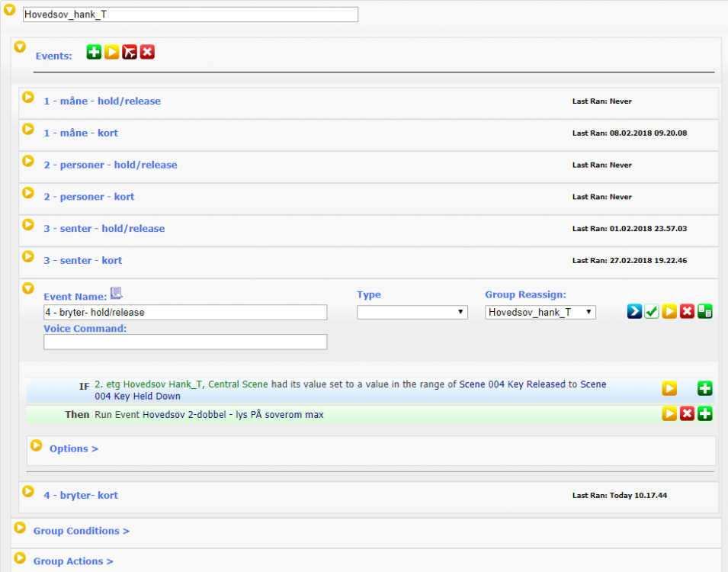Open the Type dropdown
This screenshot has height=572, width=728.
point(412,312)
